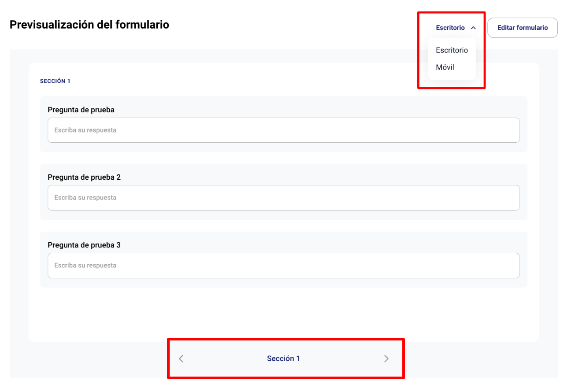This screenshot has height=392, width=579.
Task: Click gray padding of the second question card
Action: point(283,215)
